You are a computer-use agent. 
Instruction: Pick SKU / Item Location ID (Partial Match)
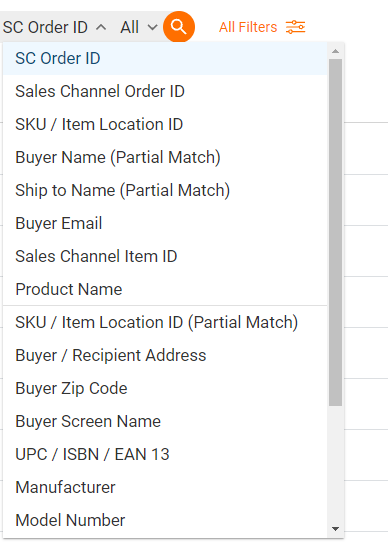coord(165,322)
